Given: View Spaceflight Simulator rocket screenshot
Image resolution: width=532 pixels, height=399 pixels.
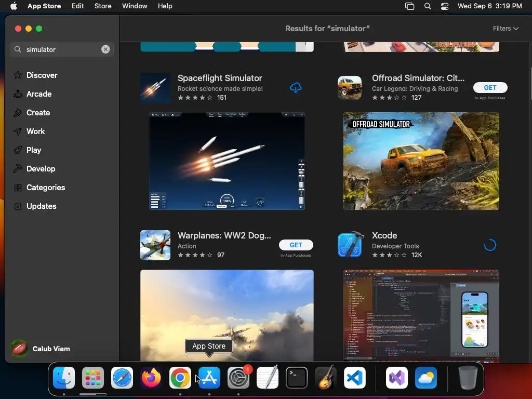Looking at the screenshot, I should point(227,161).
